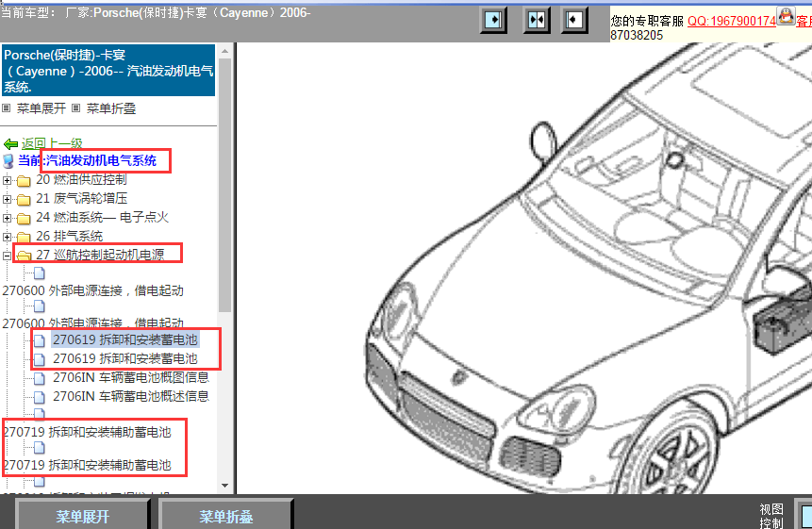The image size is (812, 529).
Task: Click 视图控制 label in bottom bar
Action: pyautogui.click(x=771, y=517)
